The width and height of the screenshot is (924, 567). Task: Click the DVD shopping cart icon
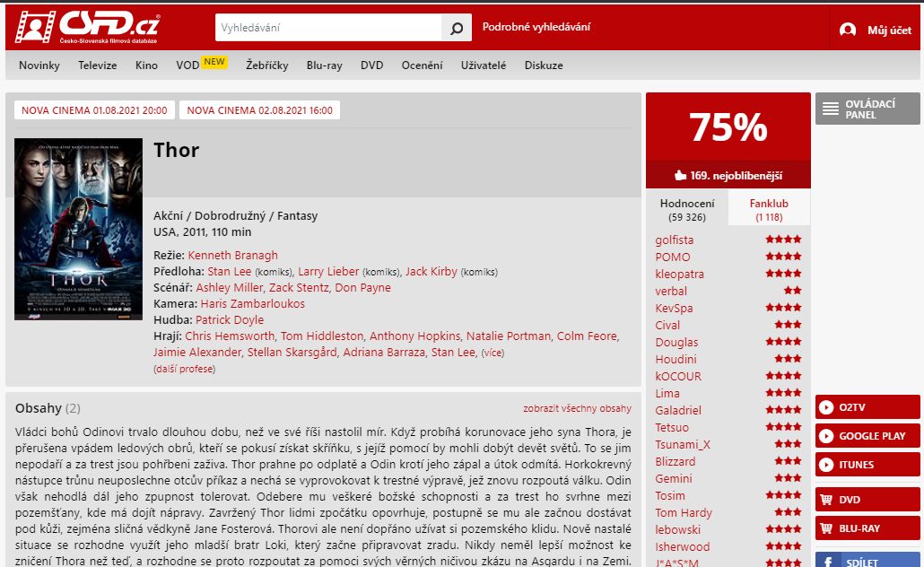[826, 500]
